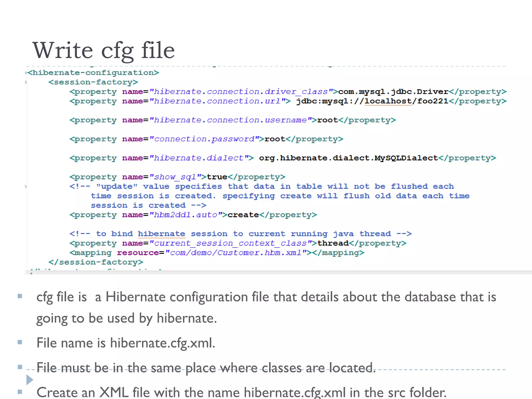Click the connection.password property name
Screen dimensions: 532x399
pyautogui.click(x=204, y=139)
